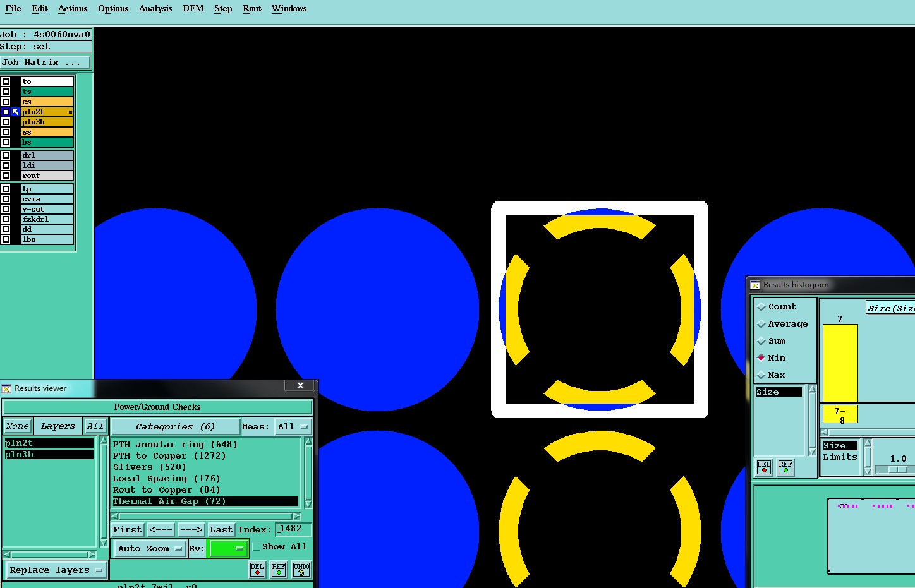Select the Min radio option
Viewport: 915px width, 588px height.
click(x=761, y=357)
